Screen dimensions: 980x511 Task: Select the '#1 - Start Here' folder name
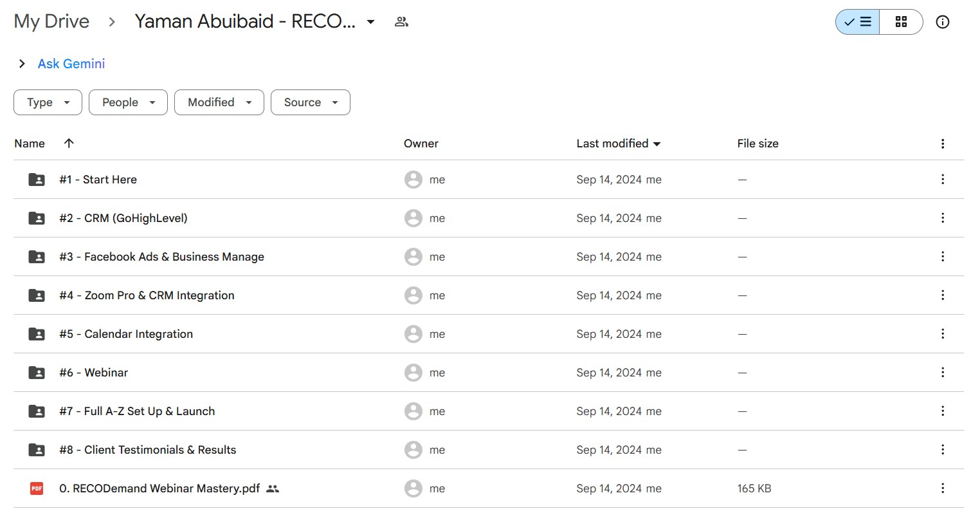coord(98,180)
